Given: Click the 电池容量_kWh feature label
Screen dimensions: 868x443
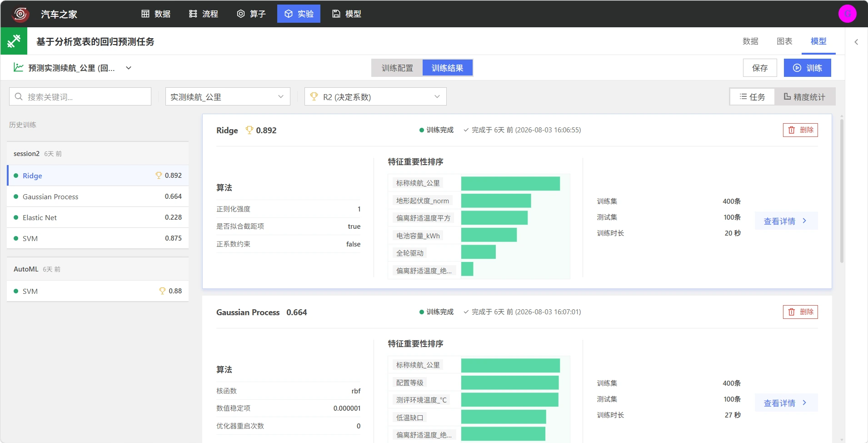Looking at the screenshot, I should coord(418,236).
